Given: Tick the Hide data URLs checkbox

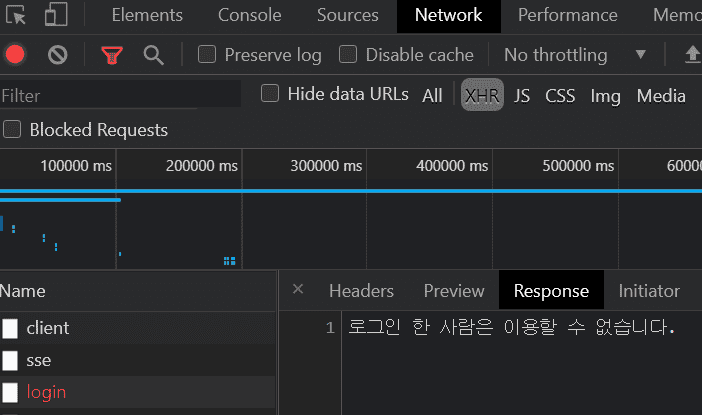Looking at the screenshot, I should [x=270, y=94].
